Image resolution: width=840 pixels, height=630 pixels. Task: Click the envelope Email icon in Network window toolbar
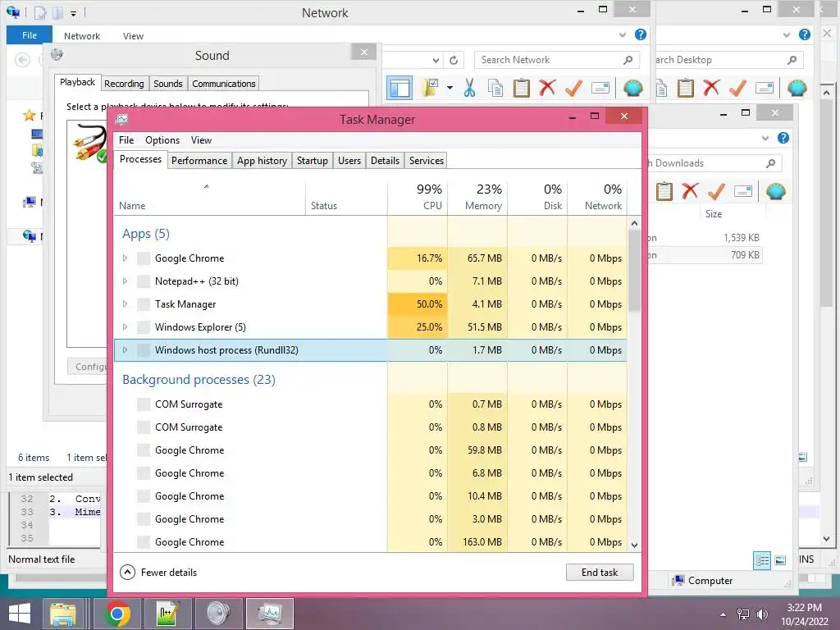[600, 88]
